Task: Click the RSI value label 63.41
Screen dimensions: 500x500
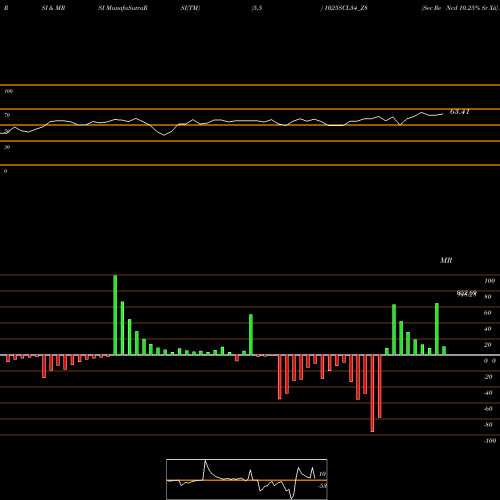Action: [460, 112]
